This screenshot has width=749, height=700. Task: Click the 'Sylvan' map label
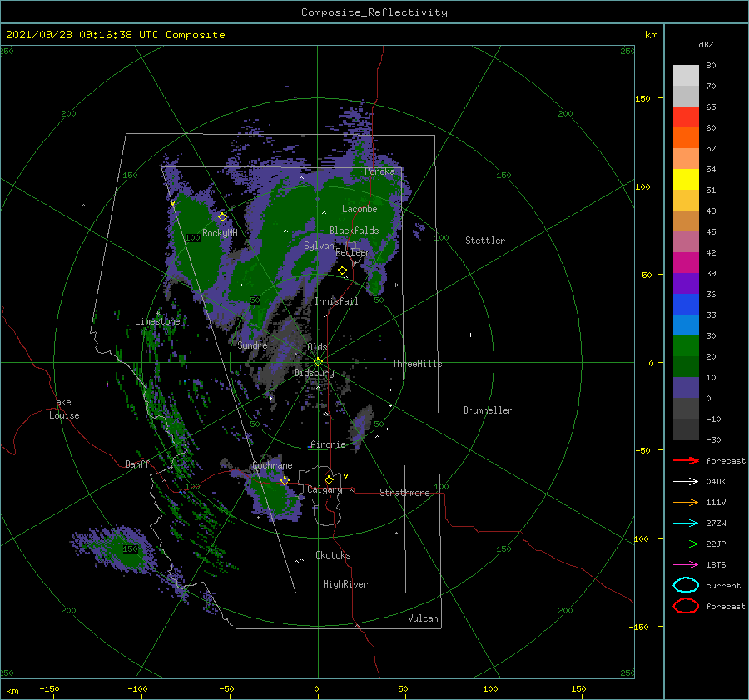pyautogui.click(x=319, y=246)
